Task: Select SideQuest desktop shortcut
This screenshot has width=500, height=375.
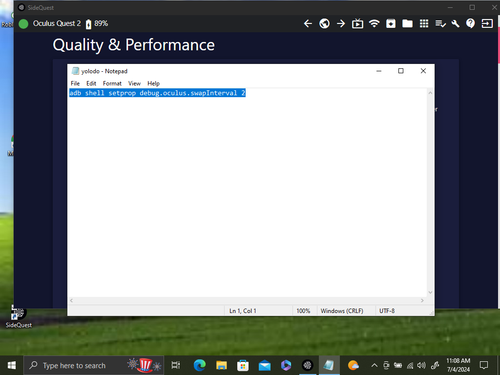Action: (19, 317)
